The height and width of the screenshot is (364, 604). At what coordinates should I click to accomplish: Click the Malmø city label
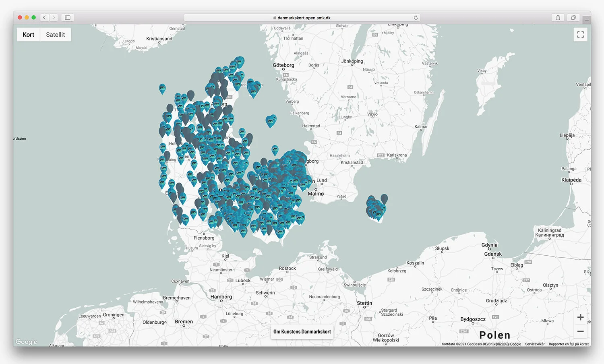(x=316, y=194)
